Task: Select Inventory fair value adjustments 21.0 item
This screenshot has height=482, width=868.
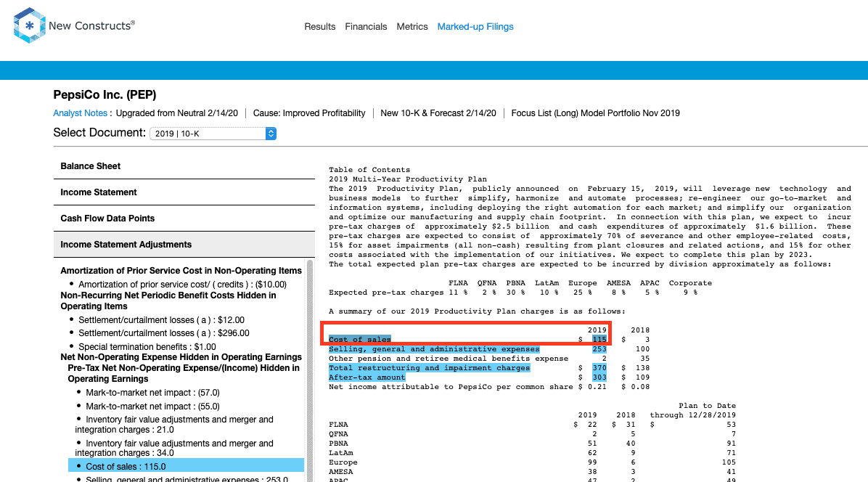Action: coord(174,425)
